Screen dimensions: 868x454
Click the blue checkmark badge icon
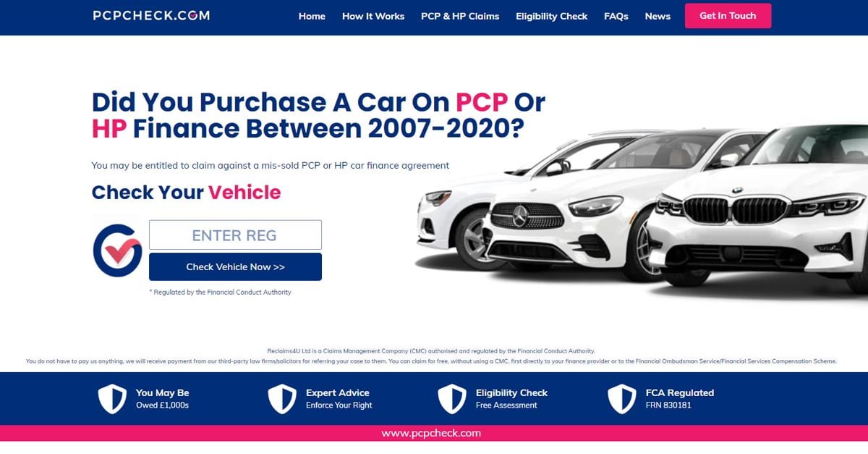click(117, 251)
